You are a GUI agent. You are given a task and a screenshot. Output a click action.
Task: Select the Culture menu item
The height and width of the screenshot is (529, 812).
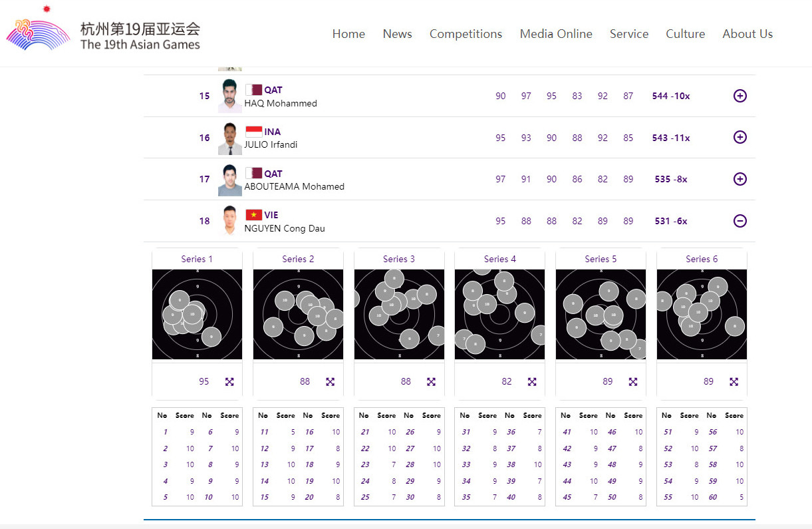click(685, 34)
